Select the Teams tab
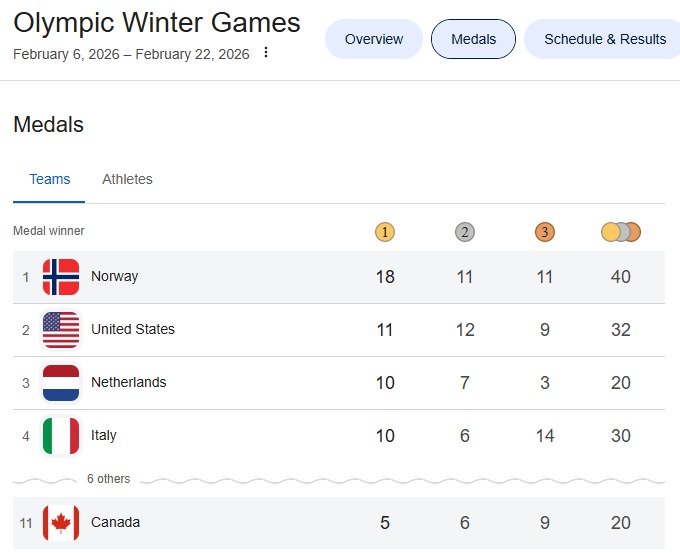Viewport: 680px width, 553px height. click(50, 180)
